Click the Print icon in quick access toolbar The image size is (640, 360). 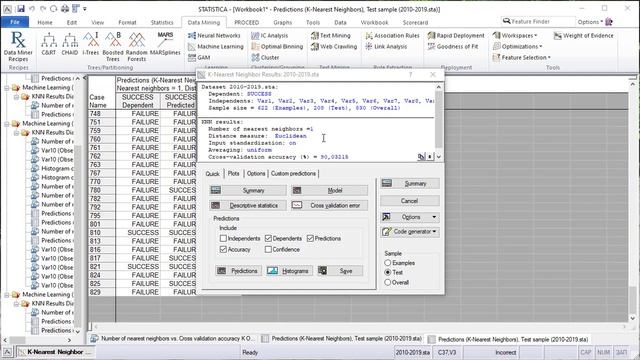[64, 9]
